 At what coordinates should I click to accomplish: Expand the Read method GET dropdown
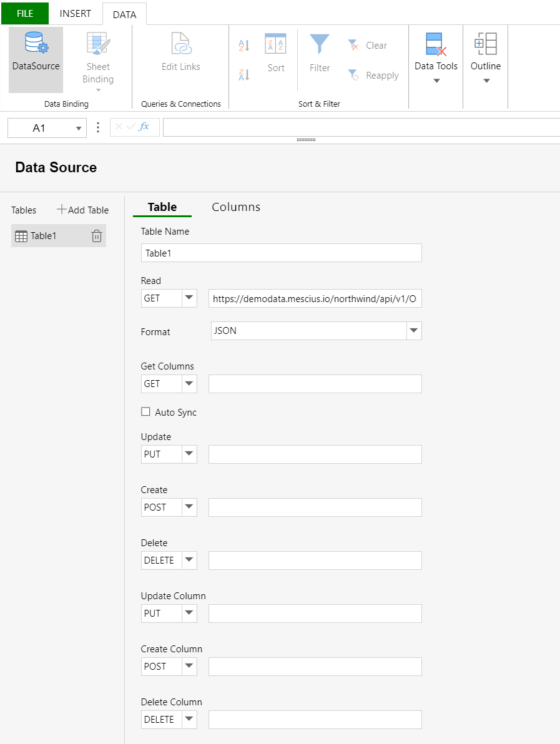[189, 298]
